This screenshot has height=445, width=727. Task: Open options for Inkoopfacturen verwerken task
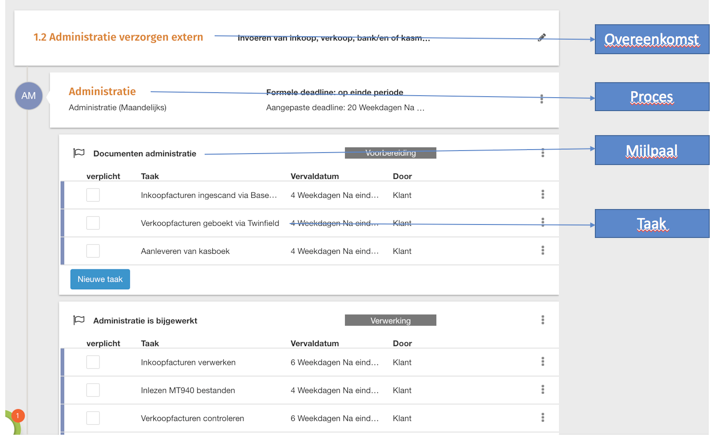543,362
